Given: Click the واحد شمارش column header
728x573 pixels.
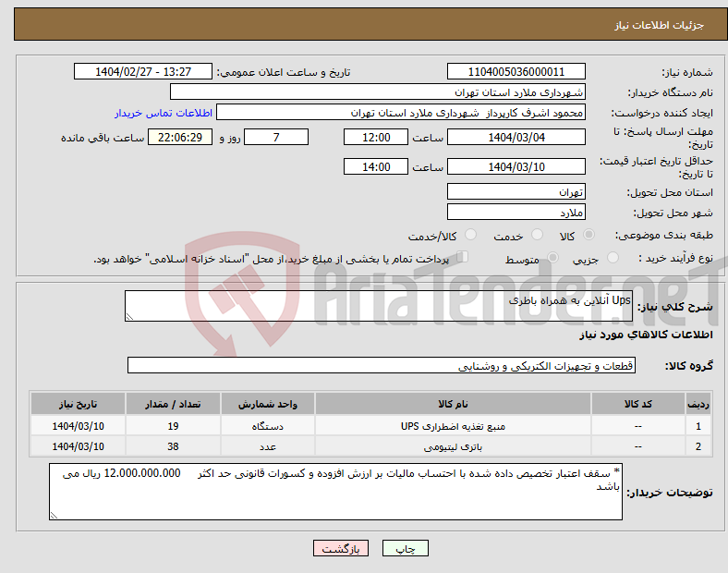Looking at the screenshot, I should pos(268,404).
